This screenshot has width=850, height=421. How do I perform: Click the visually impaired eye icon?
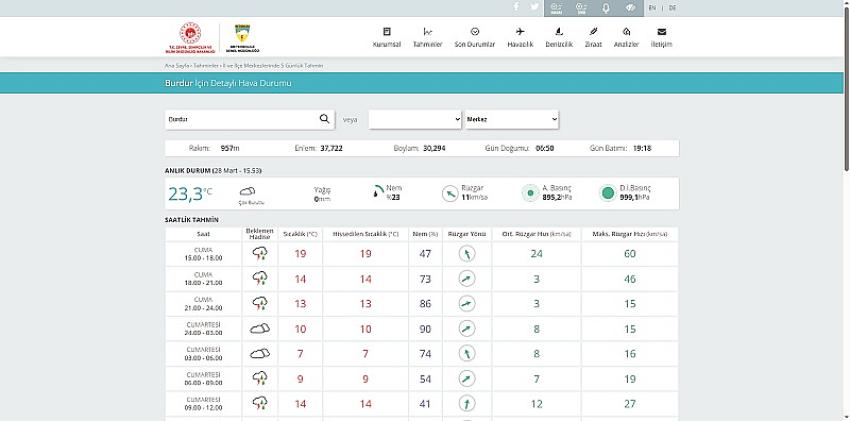630,8
